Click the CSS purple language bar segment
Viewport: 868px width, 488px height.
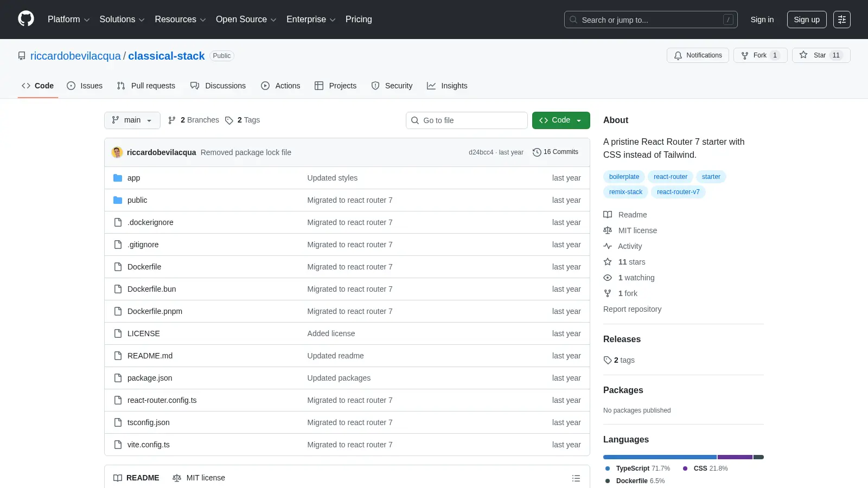(x=735, y=457)
